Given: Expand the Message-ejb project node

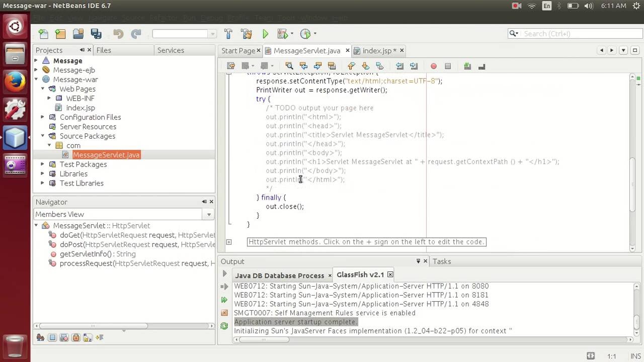Looking at the screenshot, I should (x=36, y=70).
